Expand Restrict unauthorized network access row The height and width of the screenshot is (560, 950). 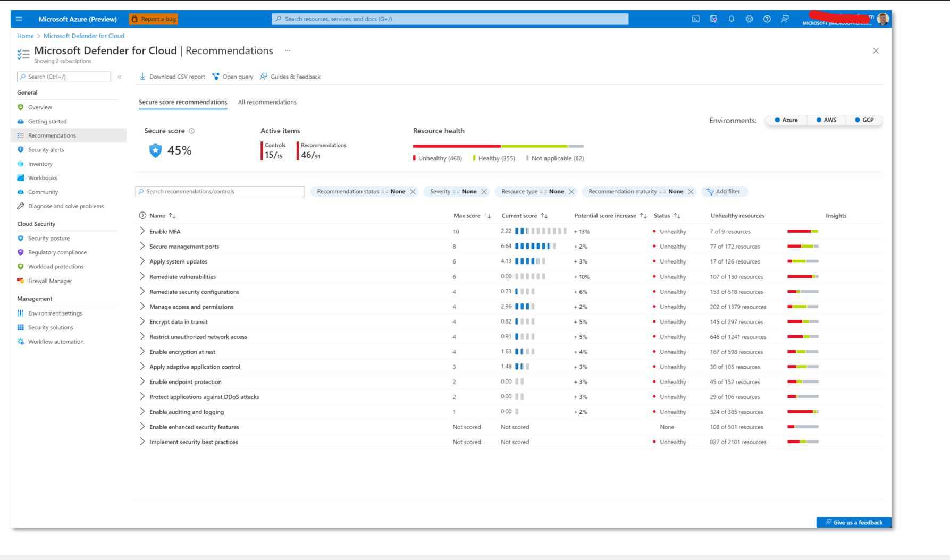[x=142, y=336]
